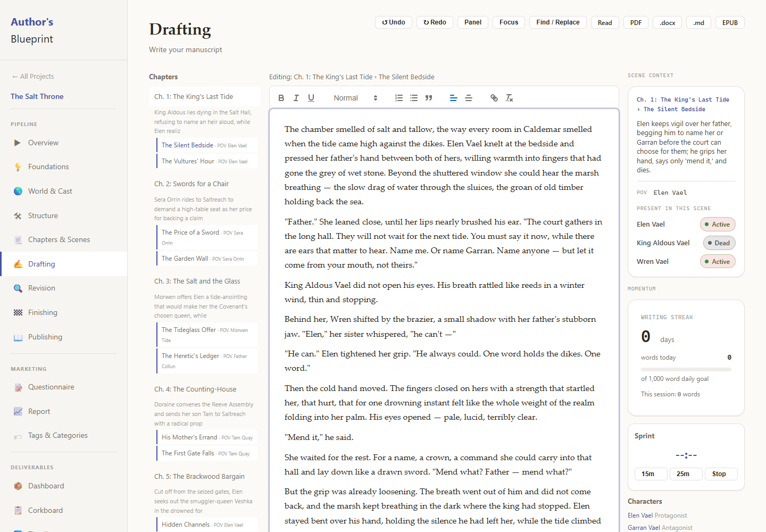Open Garran Vael character link
The height and width of the screenshot is (532, 766).
point(644,528)
